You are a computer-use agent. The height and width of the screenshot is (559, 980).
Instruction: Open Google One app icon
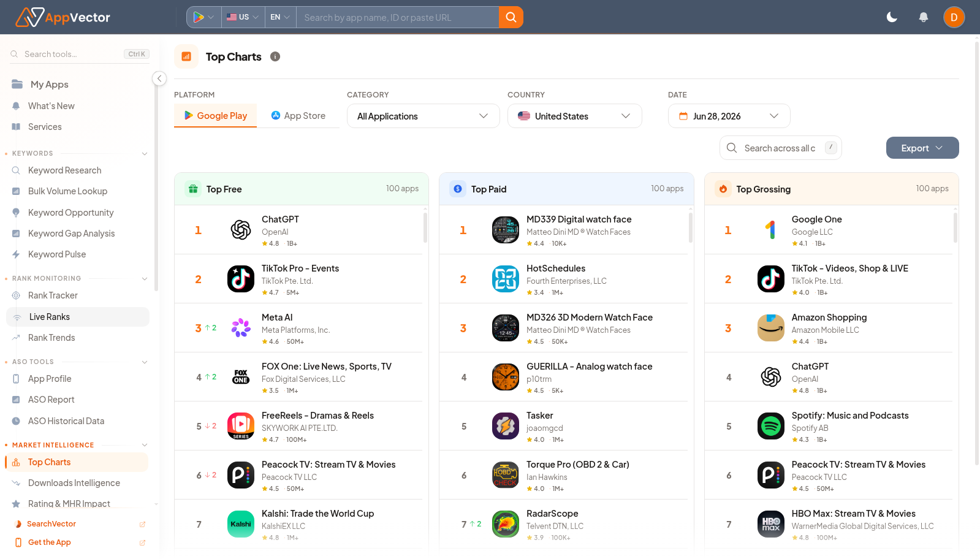(771, 230)
